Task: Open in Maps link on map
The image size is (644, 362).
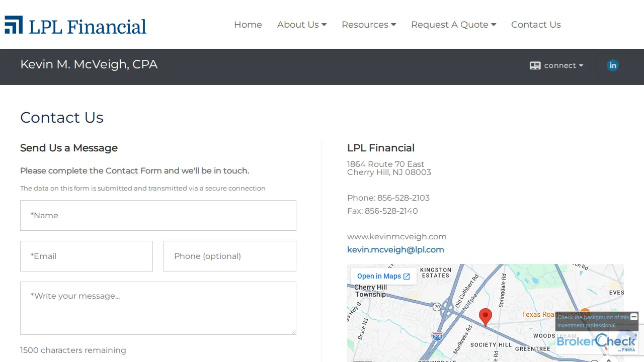Action: coord(383,276)
